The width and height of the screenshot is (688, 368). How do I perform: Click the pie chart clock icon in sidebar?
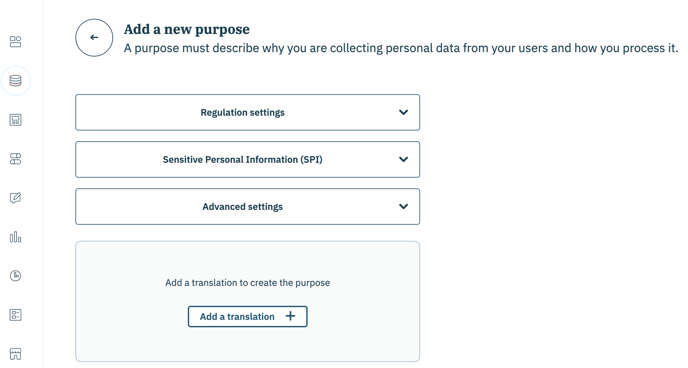pos(15,276)
